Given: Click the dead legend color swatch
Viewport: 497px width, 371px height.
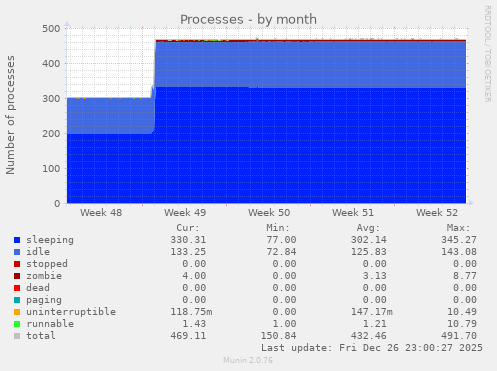Looking at the screenshot, I should coord(17,288).
